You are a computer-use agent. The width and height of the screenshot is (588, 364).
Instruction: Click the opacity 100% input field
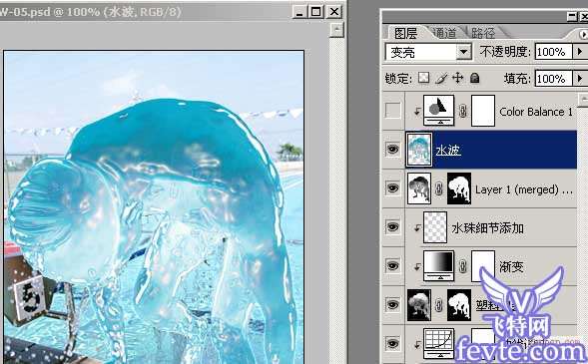[553, 52]
